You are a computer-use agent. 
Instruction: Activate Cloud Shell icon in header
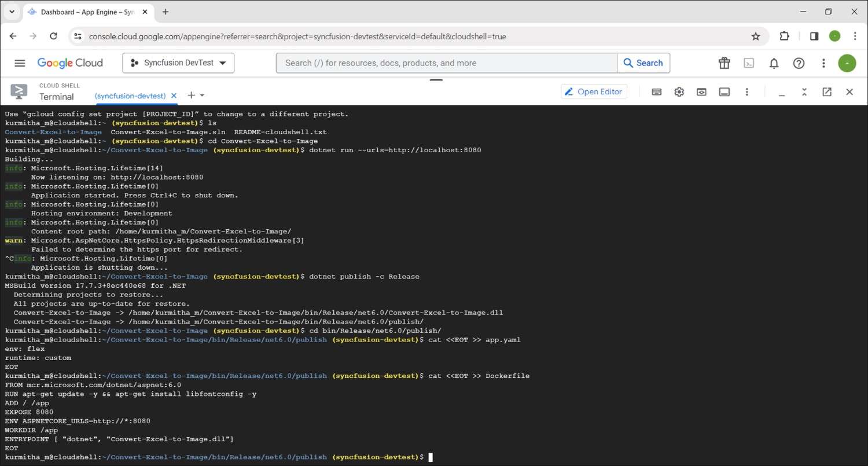pos(749,63)
